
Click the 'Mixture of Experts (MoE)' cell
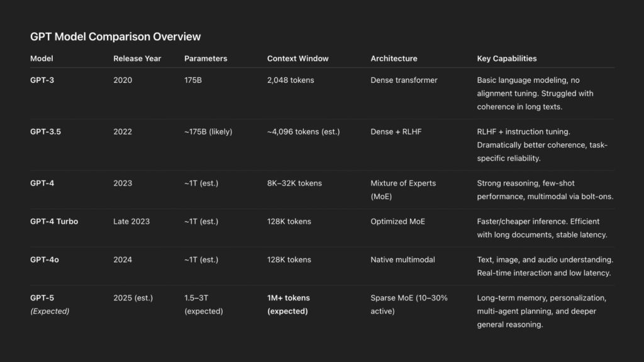click(x=403, y=190)
